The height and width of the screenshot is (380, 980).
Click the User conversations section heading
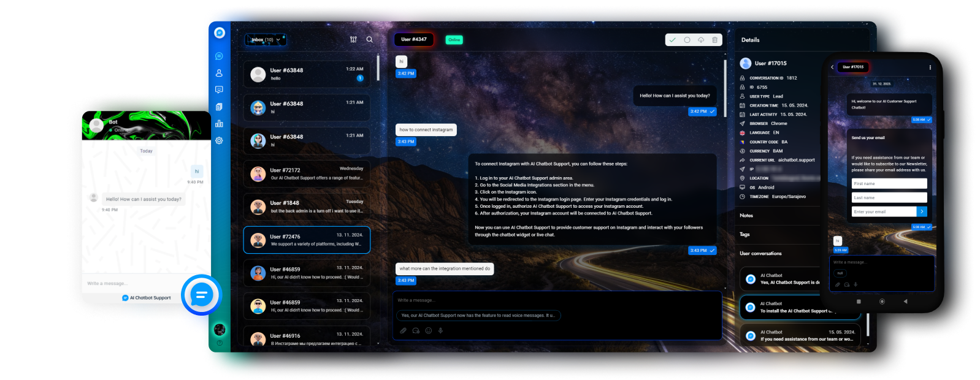[760, 254]
